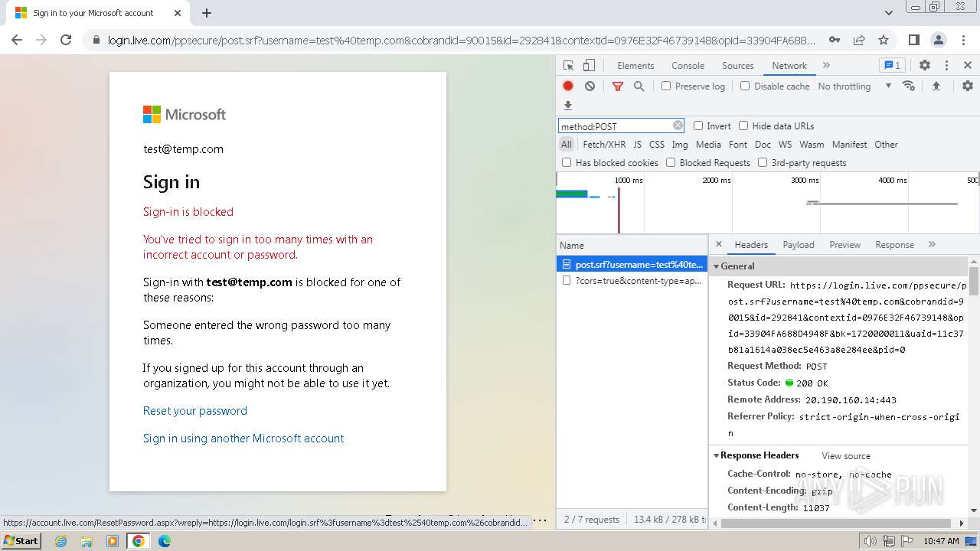Open the network search magnifier

click(639, 86)
